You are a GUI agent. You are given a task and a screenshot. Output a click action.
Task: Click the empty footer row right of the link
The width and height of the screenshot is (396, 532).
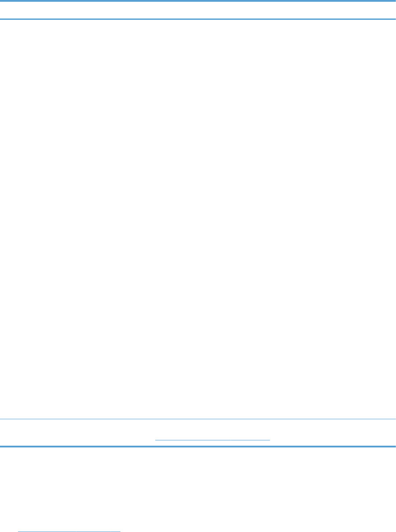point(333,432)
